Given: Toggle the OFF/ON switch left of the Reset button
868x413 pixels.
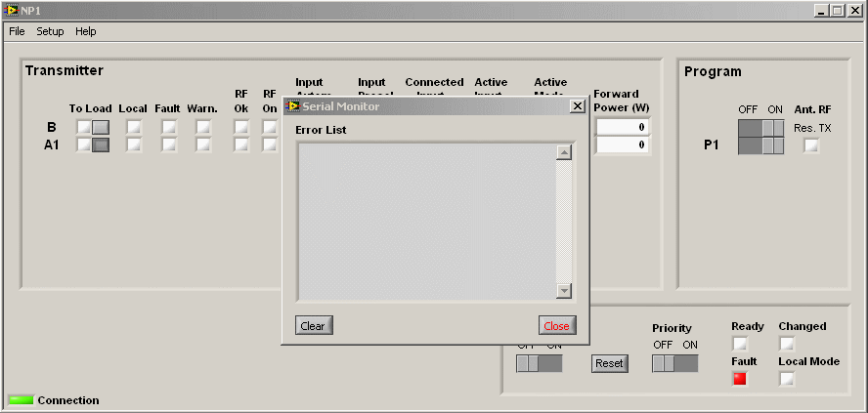Looking at the screenshot, I should (x=540, y=363).
